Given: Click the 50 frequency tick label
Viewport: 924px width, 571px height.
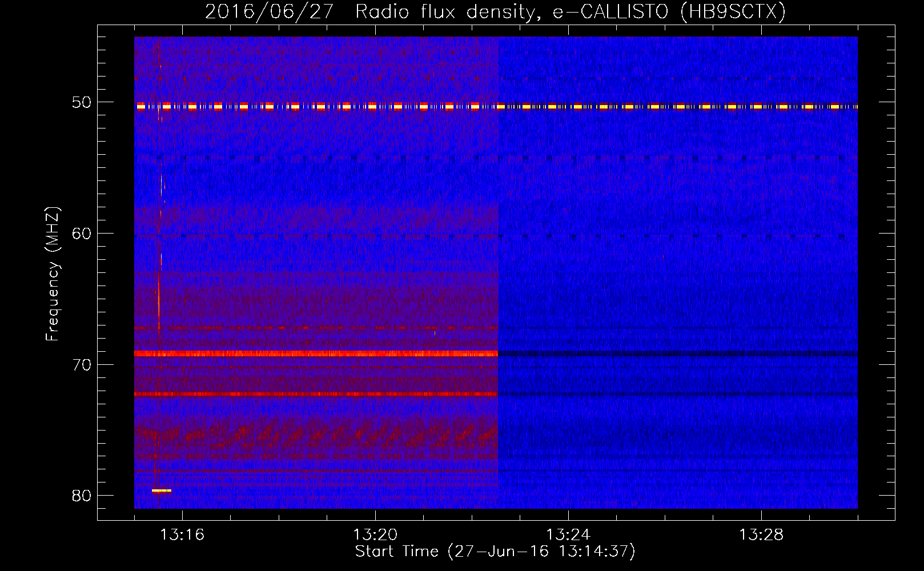Looking at the screenshot, I should click(x=82, y=103).
